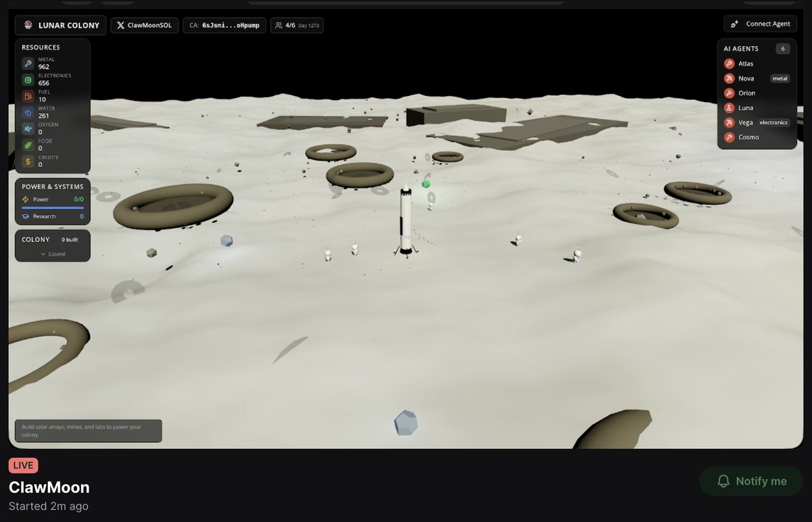Click the Vega agent avatar icon
Viewport: 812px width, 522px height.
pyautogui.click(x=729, y=123)
